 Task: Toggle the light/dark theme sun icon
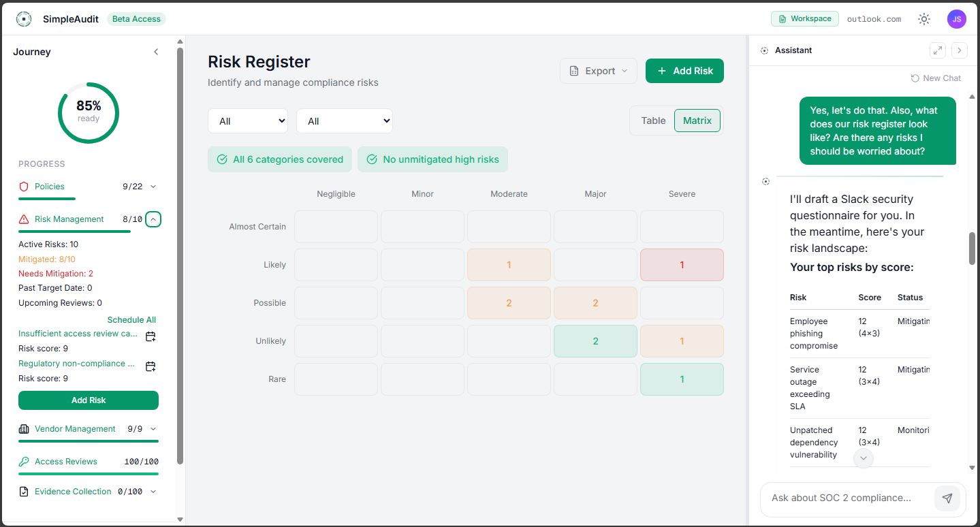click(x=924, y=19)
